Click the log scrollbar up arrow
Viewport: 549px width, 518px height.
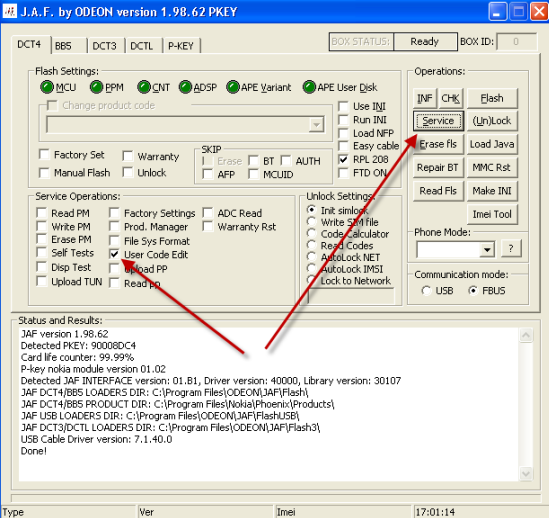tap(526, 336)
